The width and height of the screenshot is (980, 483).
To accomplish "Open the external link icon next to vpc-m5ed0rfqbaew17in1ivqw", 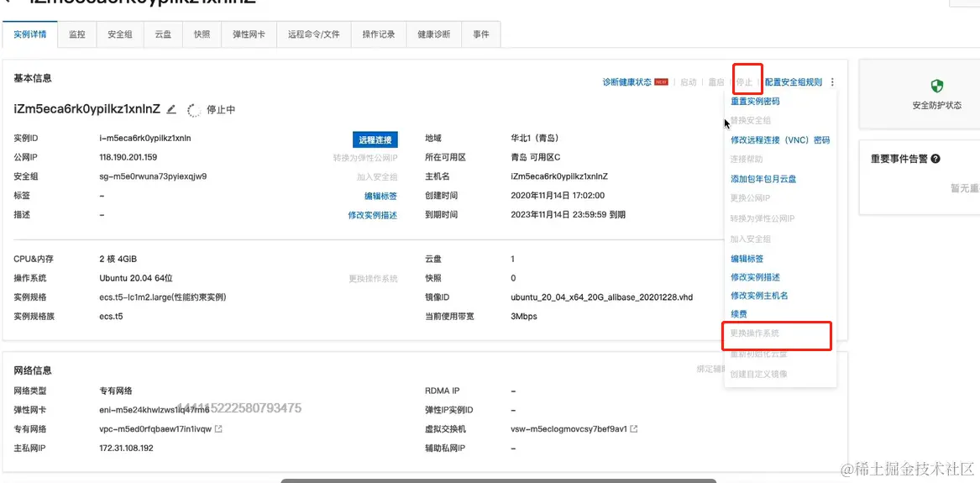I will coord(218,429).
